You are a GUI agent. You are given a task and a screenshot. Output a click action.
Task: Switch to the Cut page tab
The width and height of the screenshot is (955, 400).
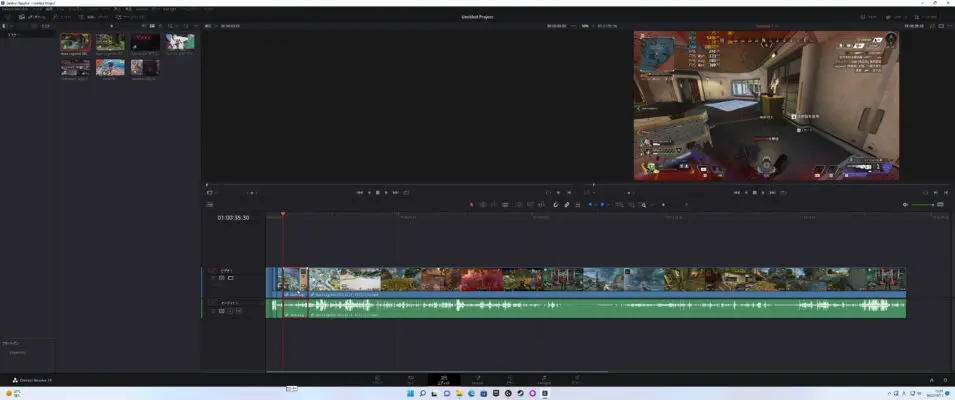(411, 380)
